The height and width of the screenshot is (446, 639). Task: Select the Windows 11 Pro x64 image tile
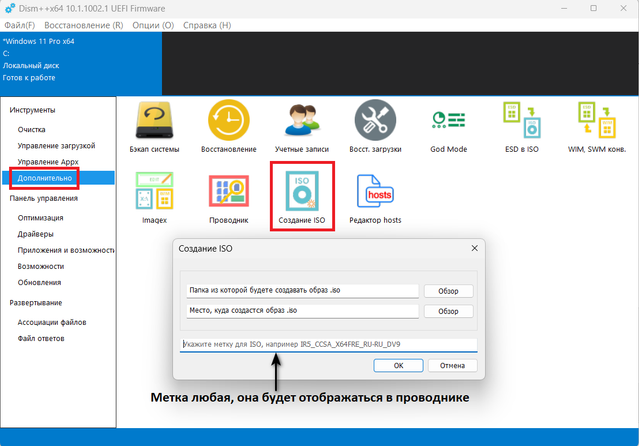(81, 64)
